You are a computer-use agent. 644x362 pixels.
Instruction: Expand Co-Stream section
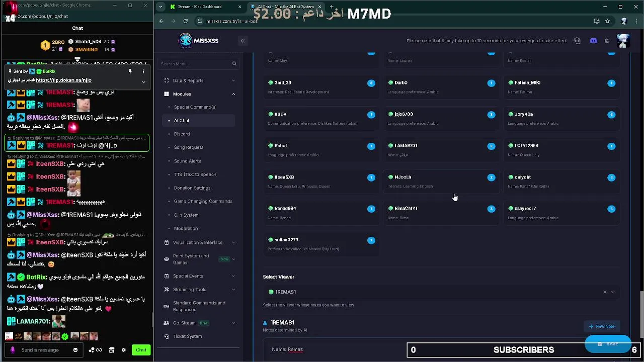(199, 323)
